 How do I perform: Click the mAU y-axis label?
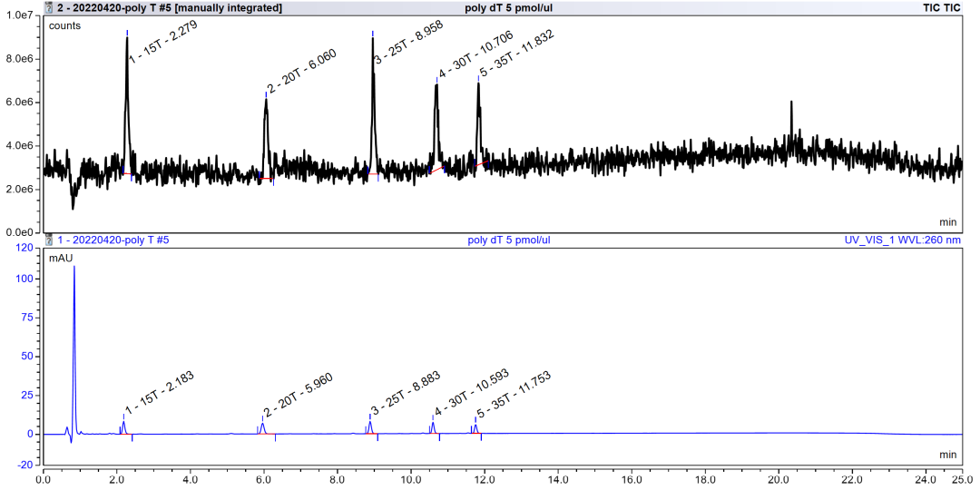60,258
